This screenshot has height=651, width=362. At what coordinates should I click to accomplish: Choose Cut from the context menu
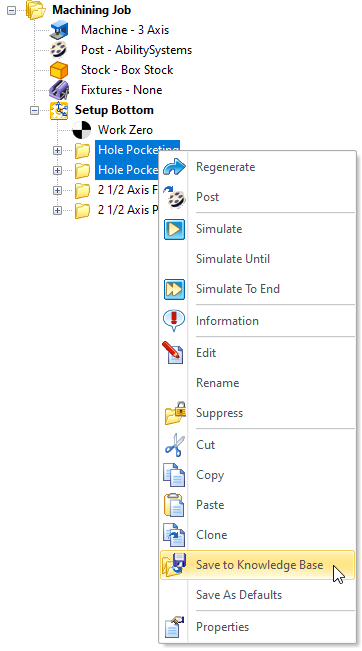coord(257,445)
